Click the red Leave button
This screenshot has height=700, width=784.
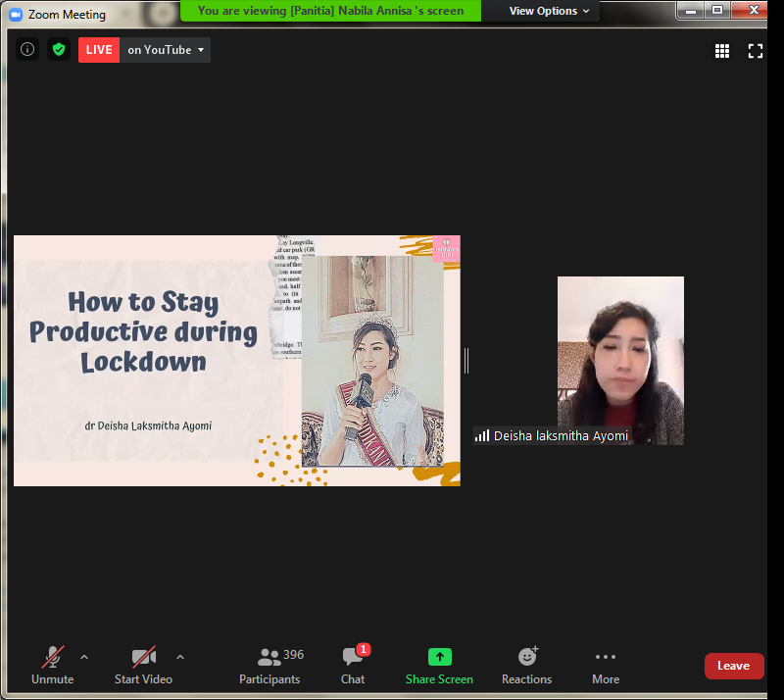click(734, 666)
